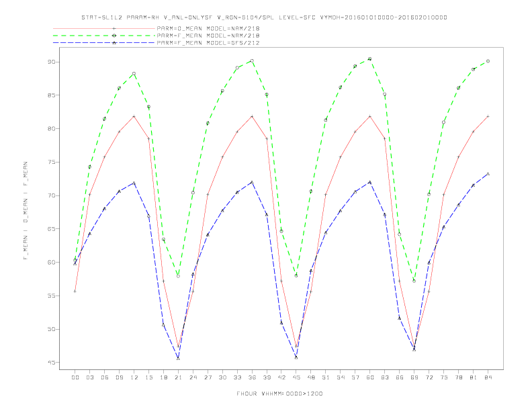Click x-axis forecast hour label 36
532x411 pixels.
tap(252, 377)
